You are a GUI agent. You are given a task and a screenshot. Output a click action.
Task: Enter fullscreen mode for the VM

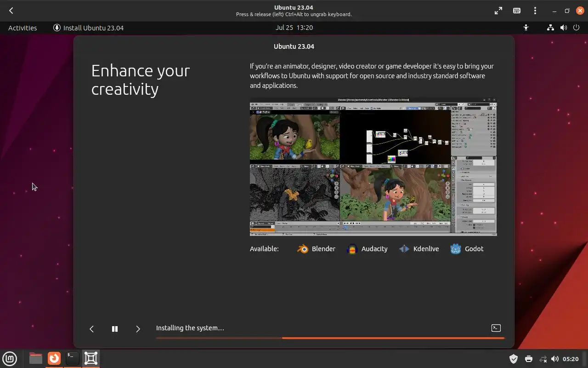[498, 11]
